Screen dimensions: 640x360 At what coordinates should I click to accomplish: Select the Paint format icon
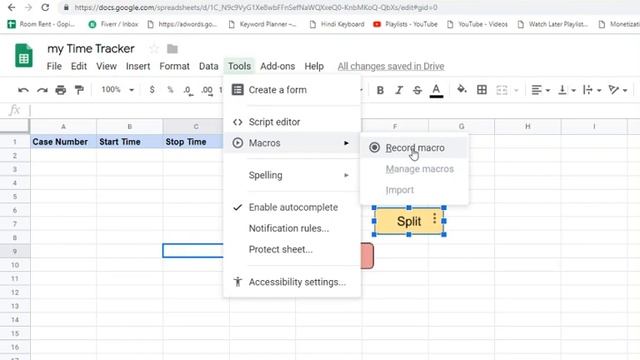79,90
